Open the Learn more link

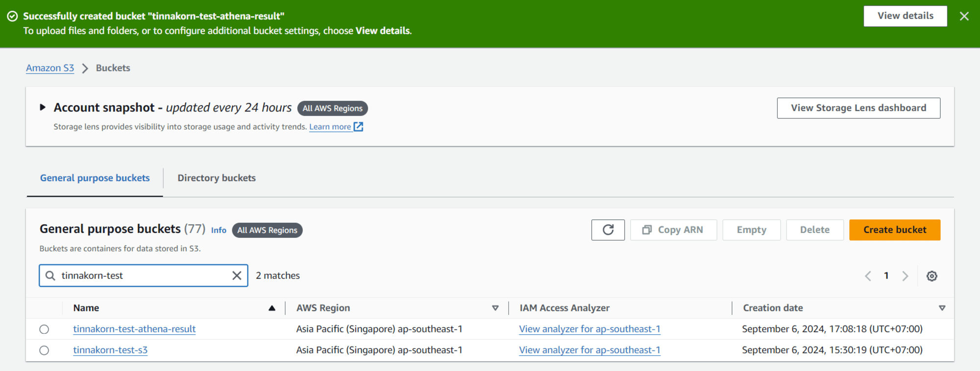(x=330, y=127)
